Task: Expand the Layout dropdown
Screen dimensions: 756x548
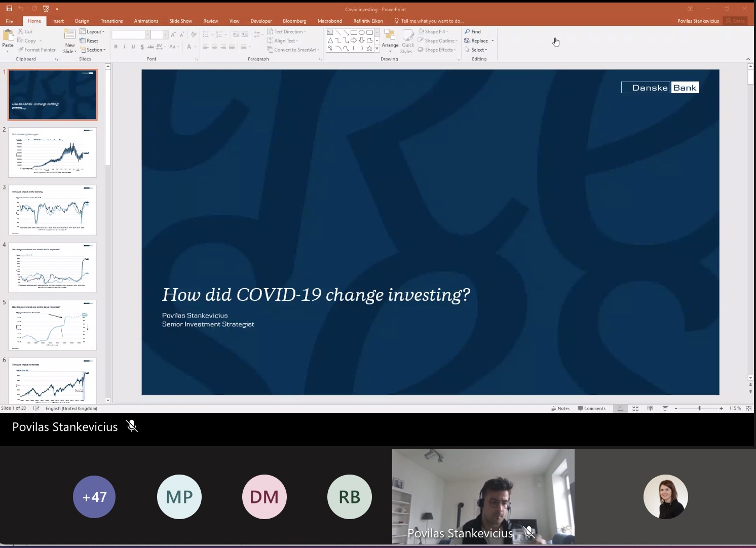Action: 92,31
